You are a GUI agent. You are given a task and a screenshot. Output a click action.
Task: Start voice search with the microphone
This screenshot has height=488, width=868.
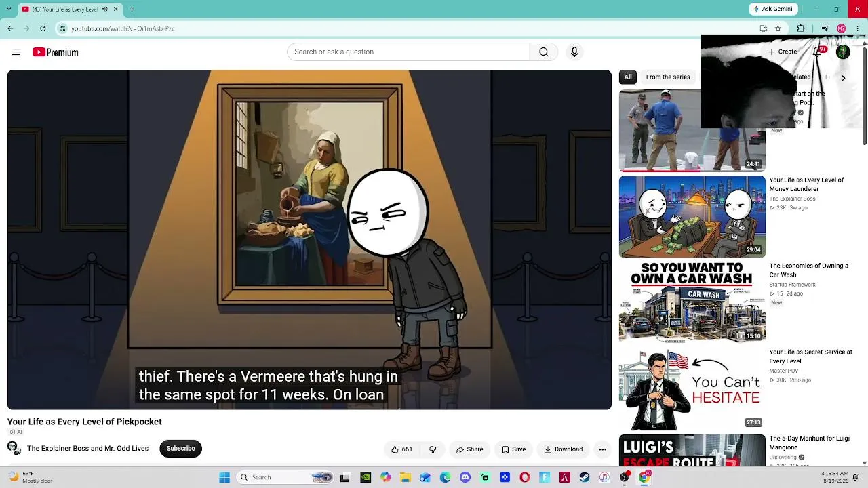click(574, 52)
